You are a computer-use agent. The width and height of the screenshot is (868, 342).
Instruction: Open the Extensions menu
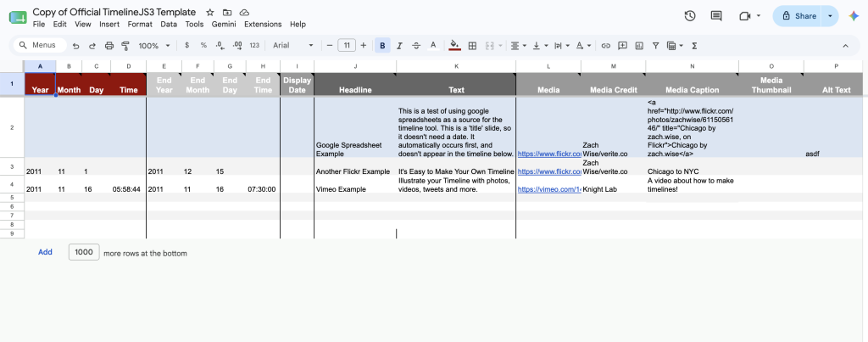point(263,25)
